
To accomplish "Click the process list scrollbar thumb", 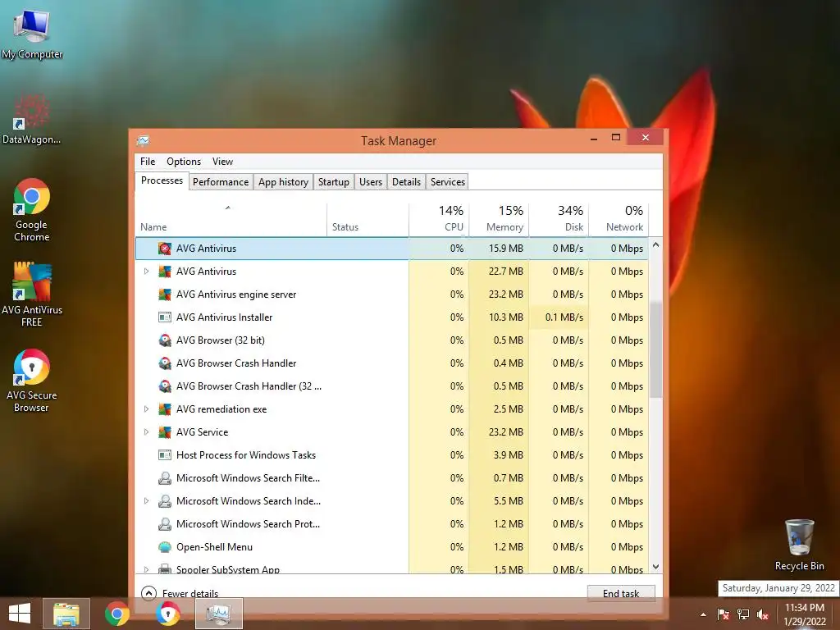I will [655, 349].
